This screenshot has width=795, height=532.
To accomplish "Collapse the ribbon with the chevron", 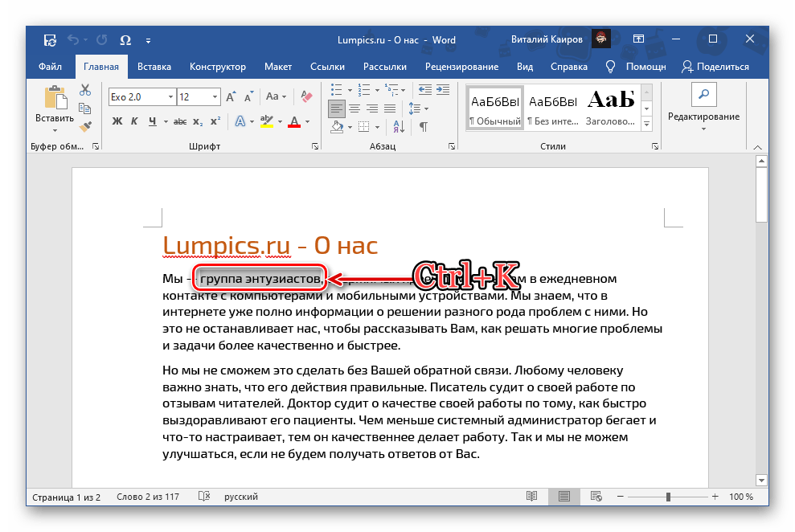I will [x=757, y=147].
